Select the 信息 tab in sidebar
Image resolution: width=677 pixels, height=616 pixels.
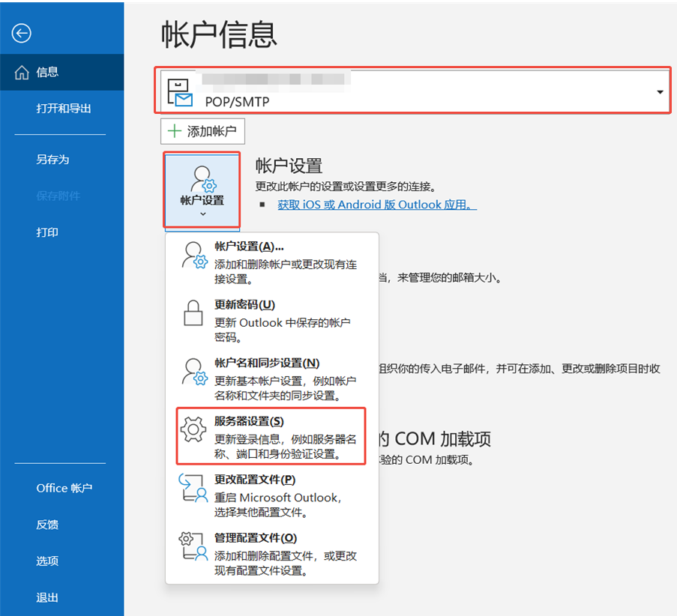(61, 72)
